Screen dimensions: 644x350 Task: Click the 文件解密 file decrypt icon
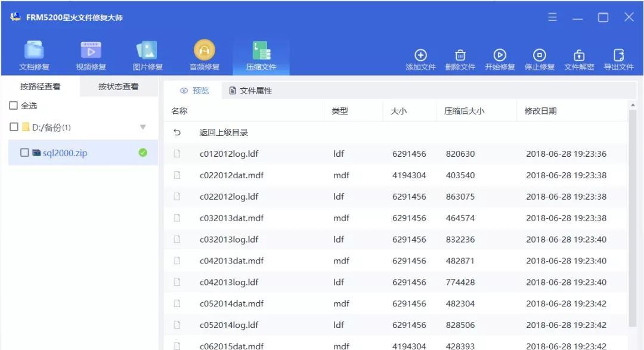[579, 55]
